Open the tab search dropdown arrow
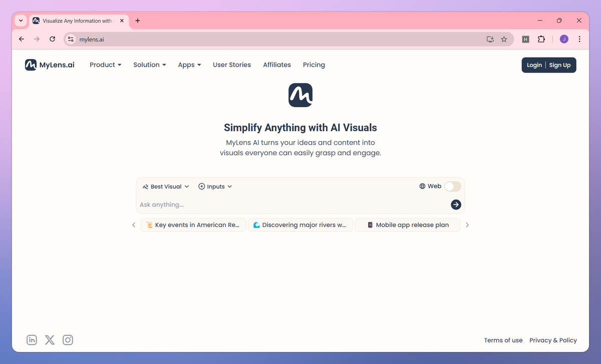This screenshot has width=601, height=364. click(x=21, y=21)
